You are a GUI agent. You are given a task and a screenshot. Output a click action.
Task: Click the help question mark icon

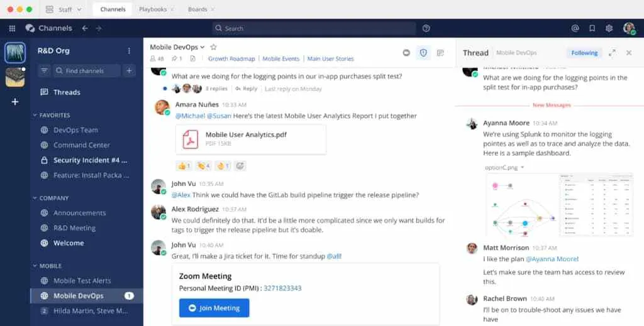tap(426, 28)
